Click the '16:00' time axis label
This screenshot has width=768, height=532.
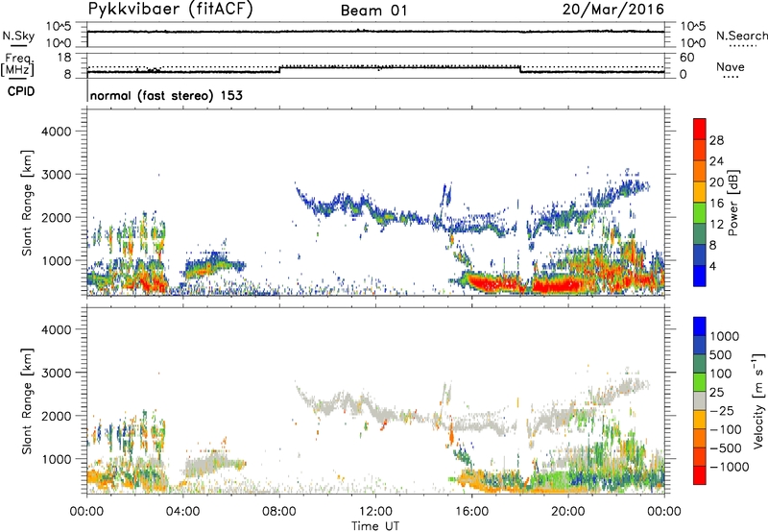(x=471, y=512)
